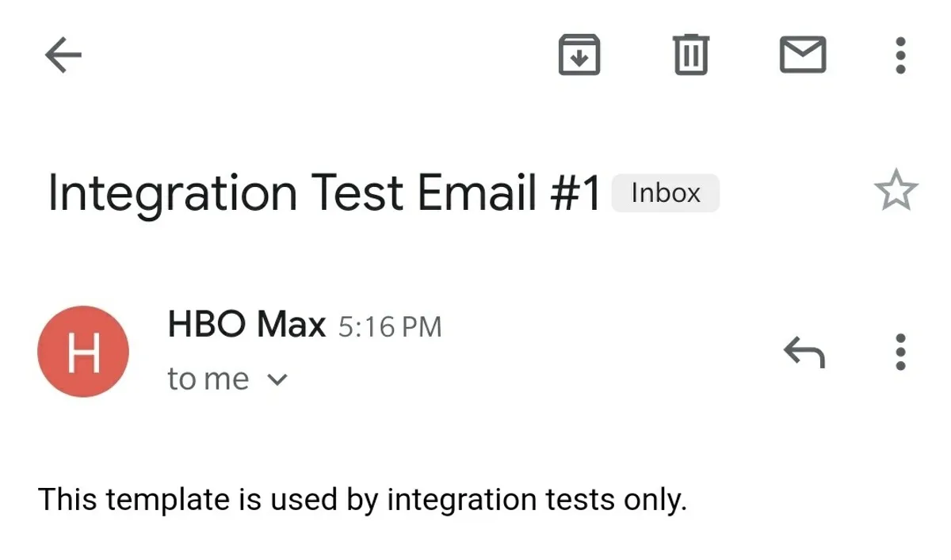Click the word 'Integration' in the subject heading
The height and width of the screenshot is (560, 951).
[x=172, y=193]
